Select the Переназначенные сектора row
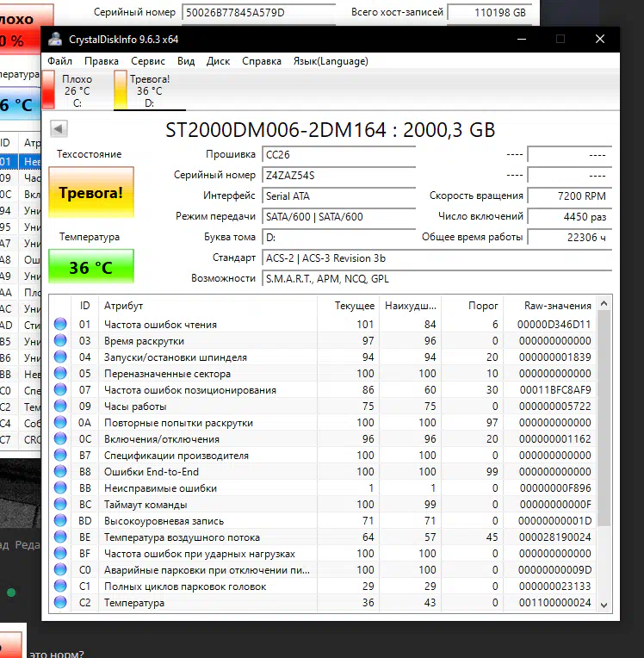Viewport: 644px width, 658px height. coord(323,373)
